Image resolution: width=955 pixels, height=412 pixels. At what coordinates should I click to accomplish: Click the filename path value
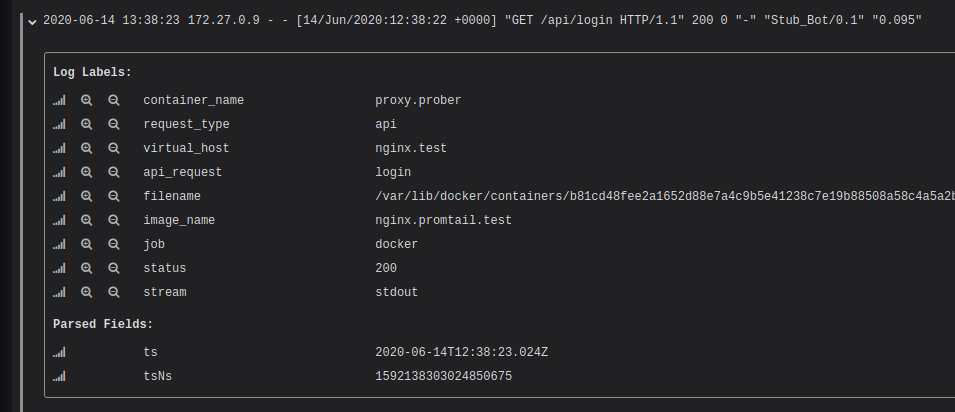pyautogui.click(x=660, y=196)
